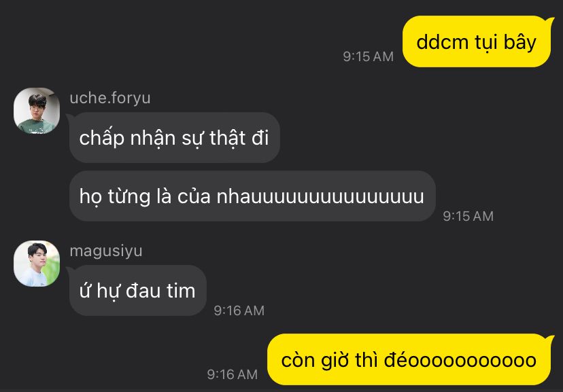This screenshot has width=563, height=392.
Task: Click the word 'nhauuuuuuuuuuuuuuuu' in the message
Action: tap(320, 196)
